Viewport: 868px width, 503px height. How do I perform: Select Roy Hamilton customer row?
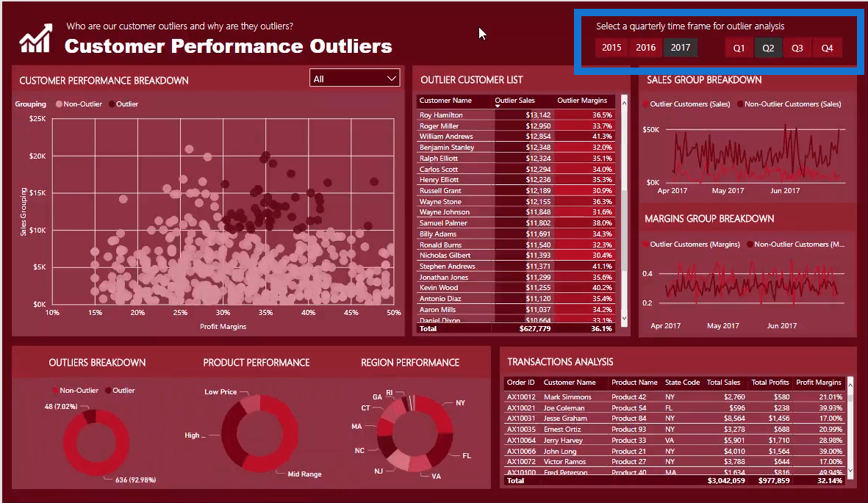516,115
